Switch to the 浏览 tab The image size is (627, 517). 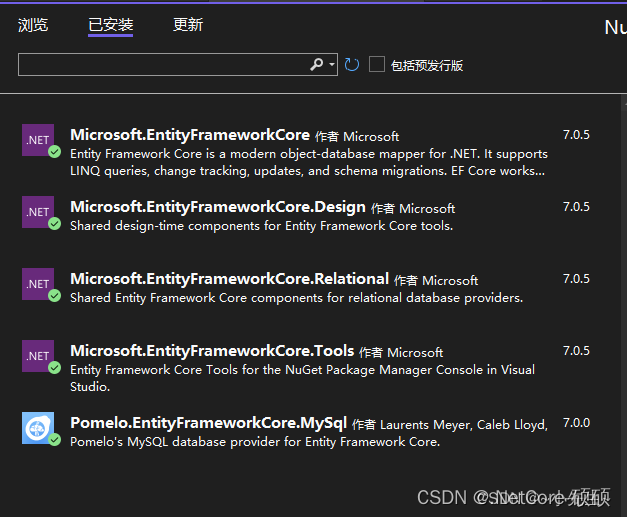click(x=33, y=25)
